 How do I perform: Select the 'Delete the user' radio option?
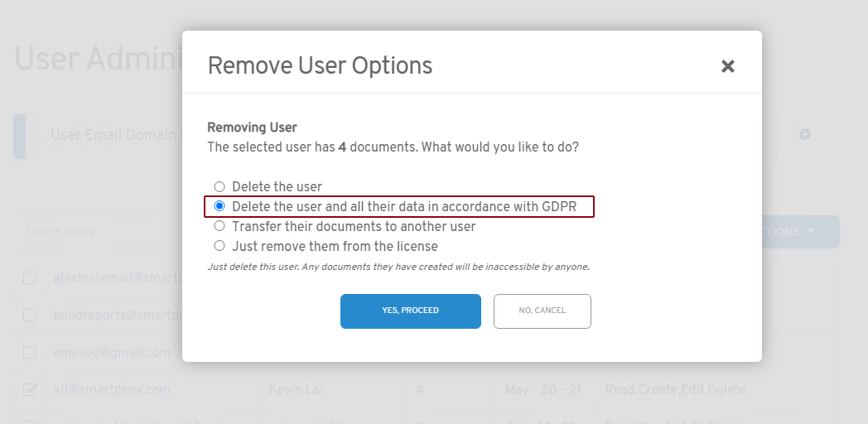(219, 187)
